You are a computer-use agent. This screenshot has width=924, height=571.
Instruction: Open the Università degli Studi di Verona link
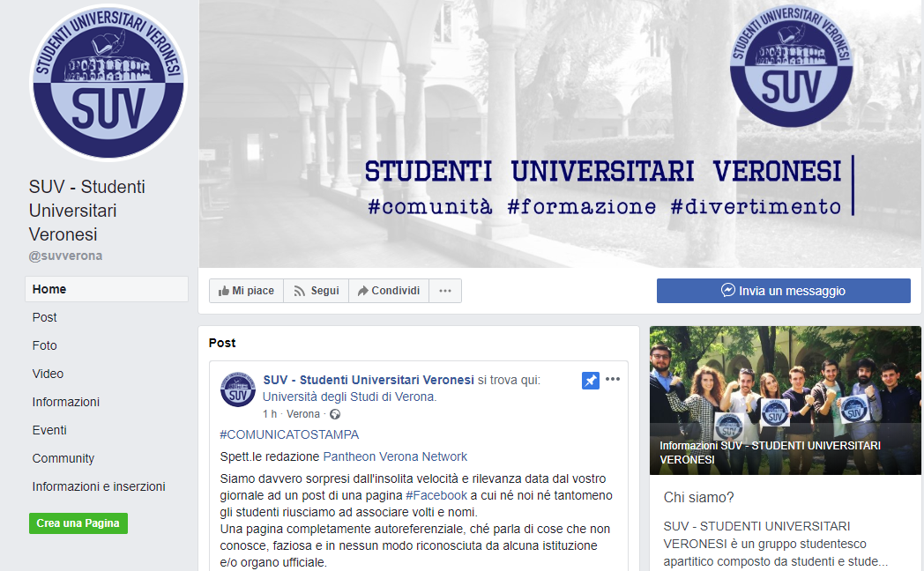(348, 397)
